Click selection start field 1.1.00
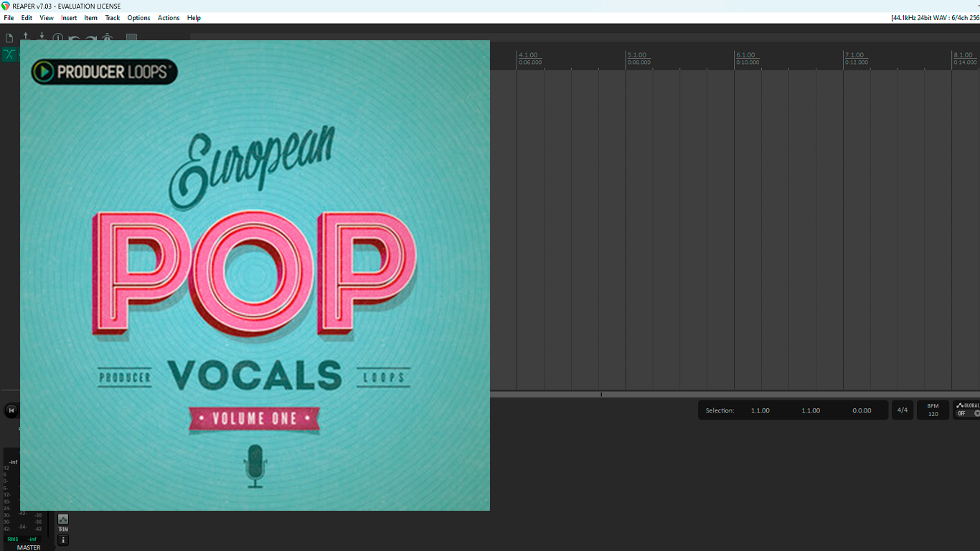The width and height of the screenshot is (980, 551). point(760,410)
